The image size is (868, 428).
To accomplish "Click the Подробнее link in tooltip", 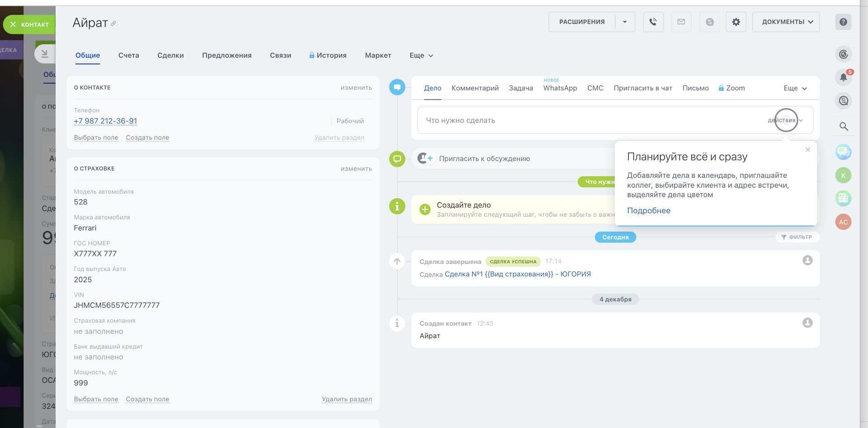I will coord(648,210).
